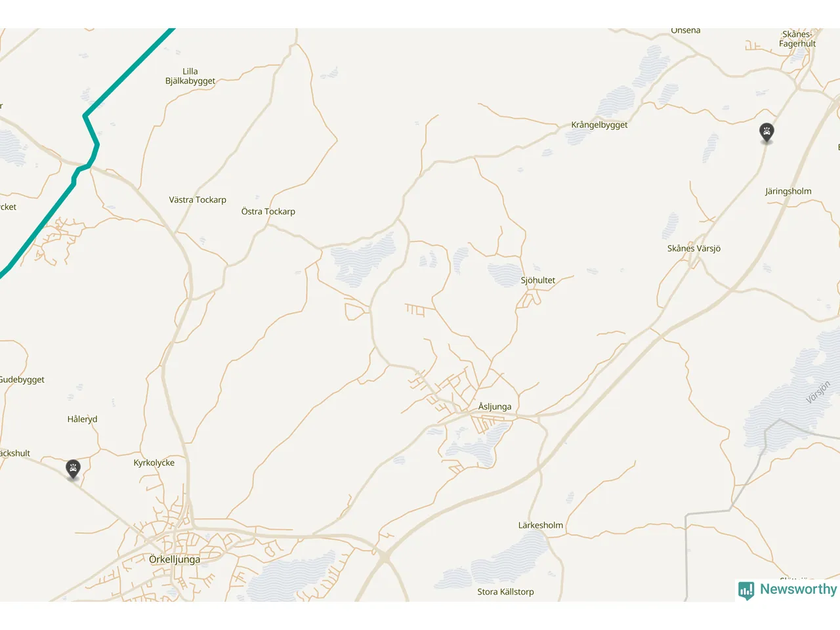
Task: Select the Krångelbygget label
Action: (599, 125)
